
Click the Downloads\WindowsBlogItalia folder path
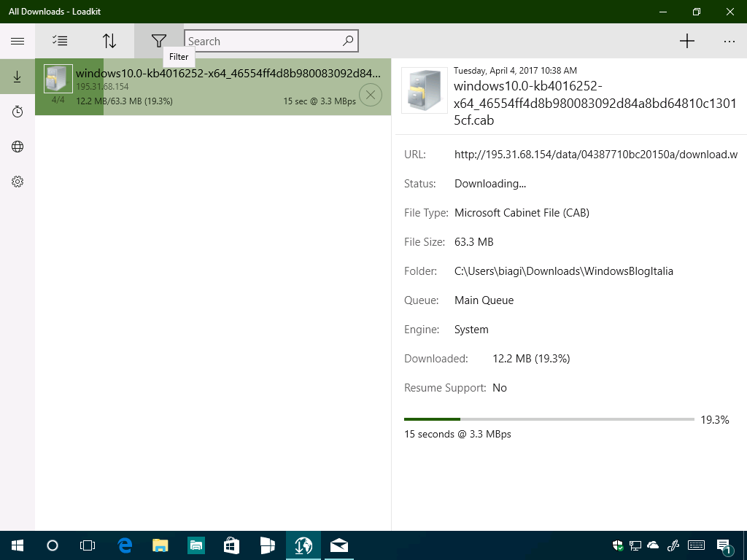(564, 271)
